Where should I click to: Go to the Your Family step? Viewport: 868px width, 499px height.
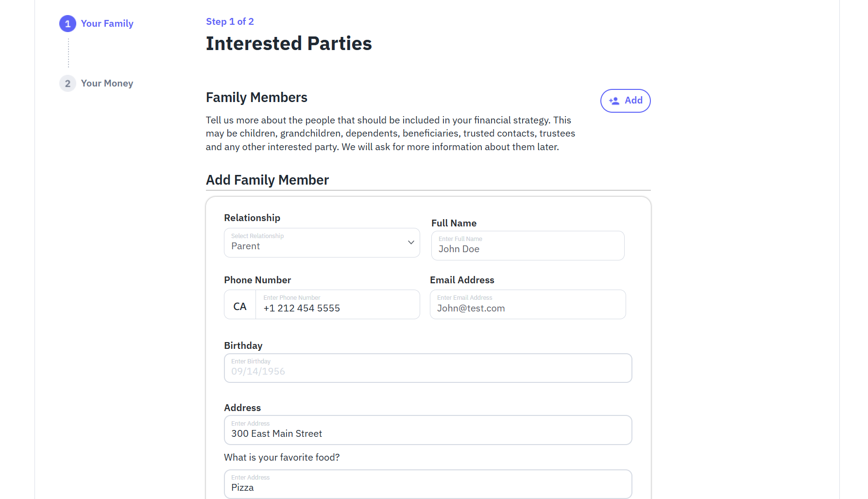pos(107,24)
